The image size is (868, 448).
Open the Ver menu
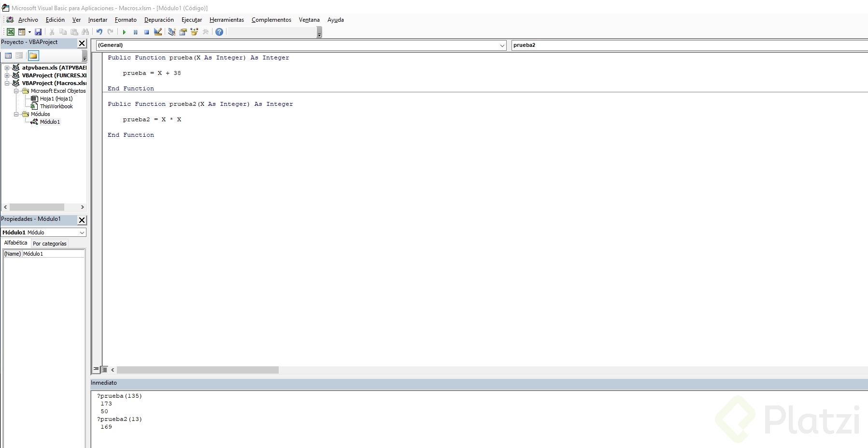click(76, 20)
